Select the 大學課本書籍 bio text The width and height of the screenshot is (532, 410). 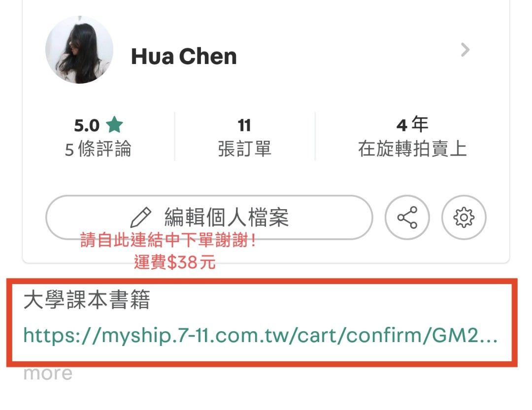[x=87, y=300]
